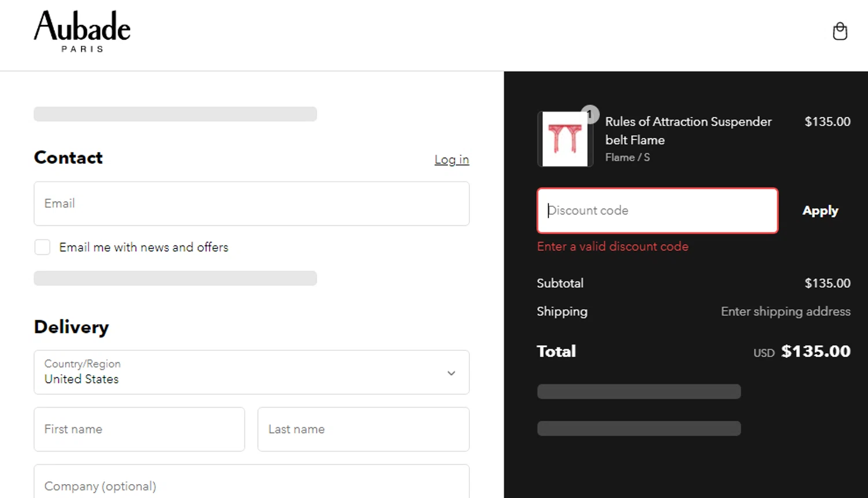The height and width of the screenshot is (498, 868).
Task: Click the Flame / S variant text
Action: pos(627,158)
